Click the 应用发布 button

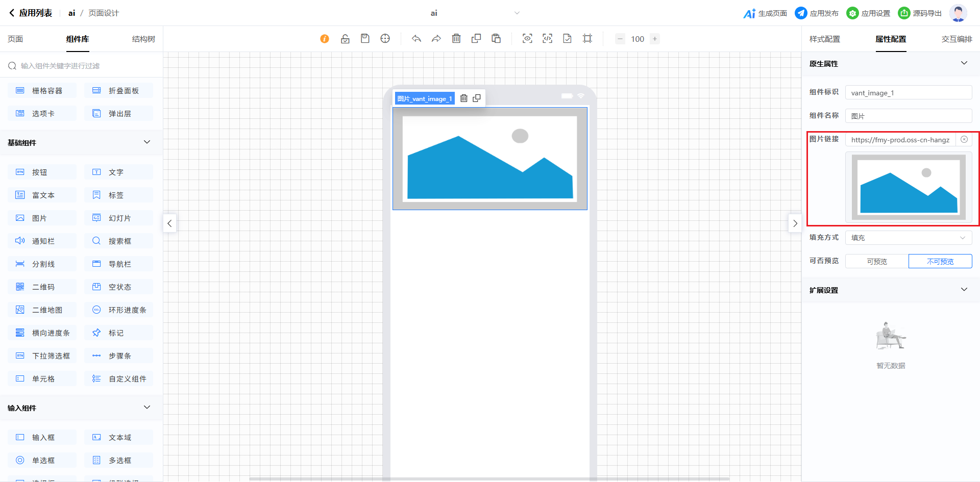tap(817, 13)
